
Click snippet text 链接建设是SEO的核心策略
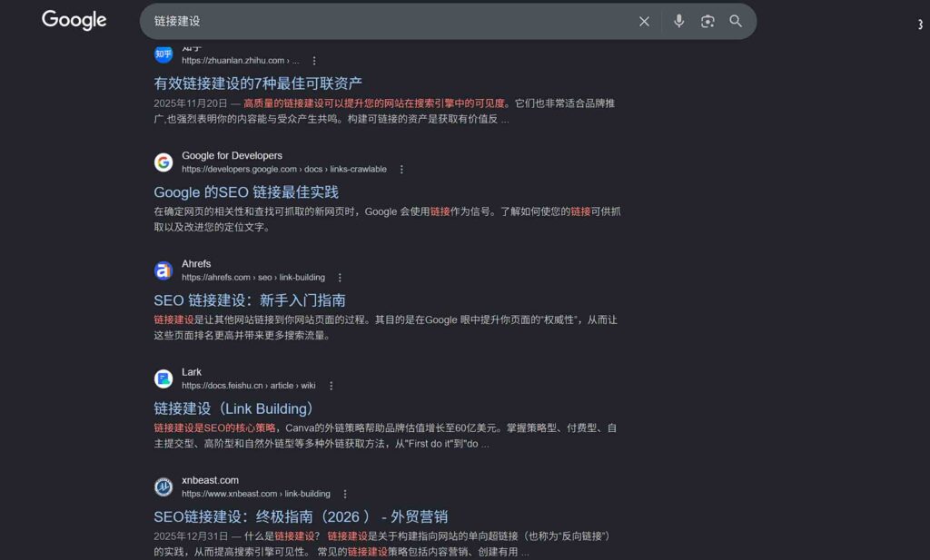tap(214, 427)
